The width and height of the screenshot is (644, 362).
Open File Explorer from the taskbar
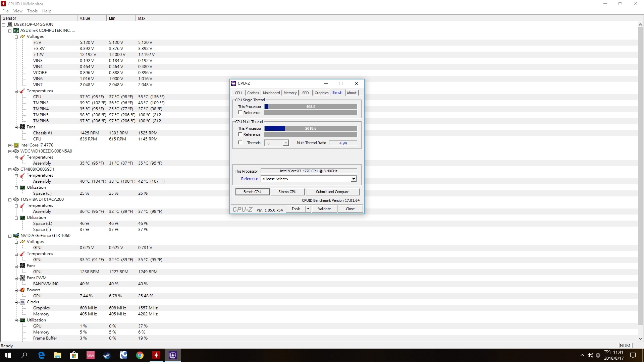click(x=58, y=355)
